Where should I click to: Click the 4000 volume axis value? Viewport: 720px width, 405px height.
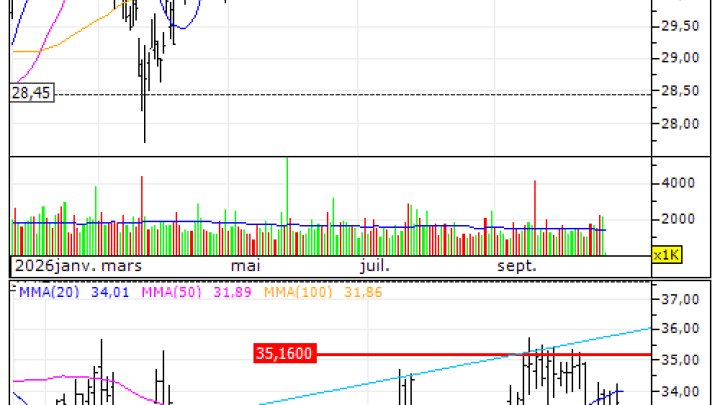pos(678,183)
